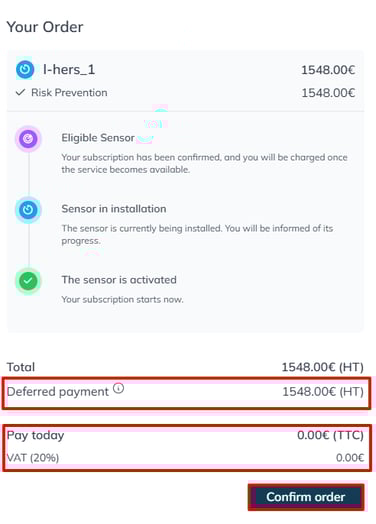Click the 0.00€ (TTC) pay today amount
The height and width of the screenshot is (524, 376).
331,435
